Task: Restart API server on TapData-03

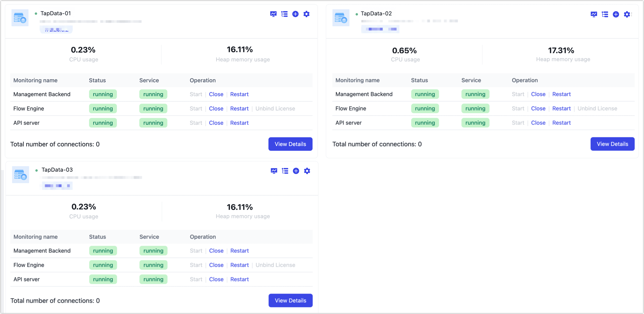Action: [239, 279]
